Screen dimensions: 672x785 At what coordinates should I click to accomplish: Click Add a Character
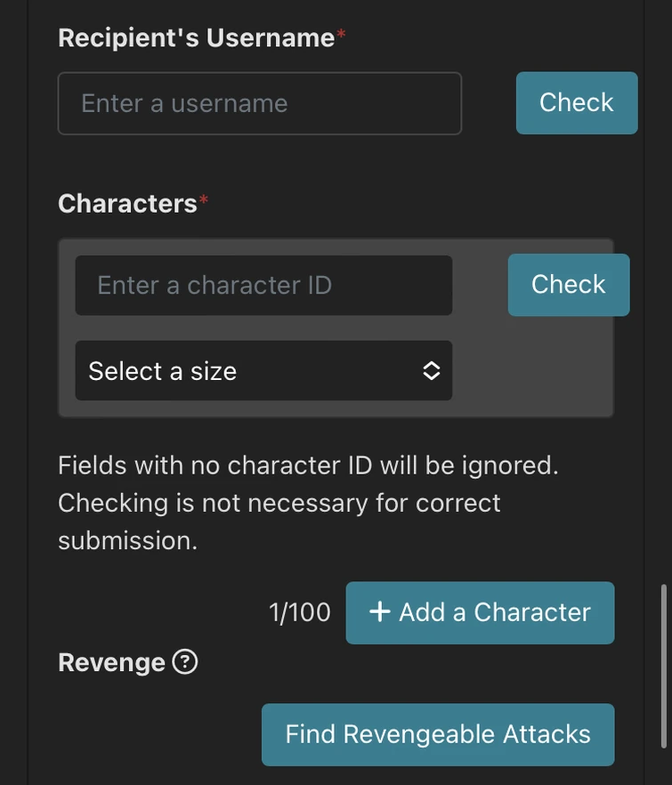tap(479, 612)
